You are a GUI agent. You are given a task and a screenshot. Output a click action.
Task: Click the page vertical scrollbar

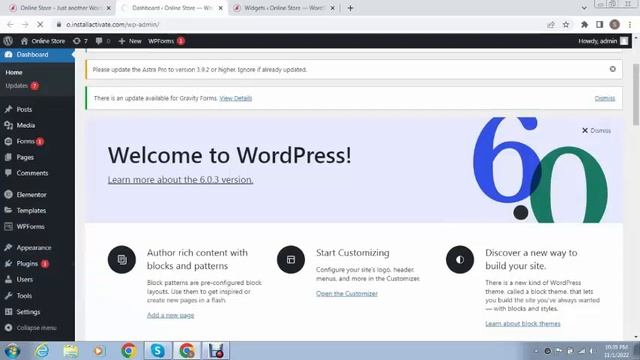coord(635,95)
